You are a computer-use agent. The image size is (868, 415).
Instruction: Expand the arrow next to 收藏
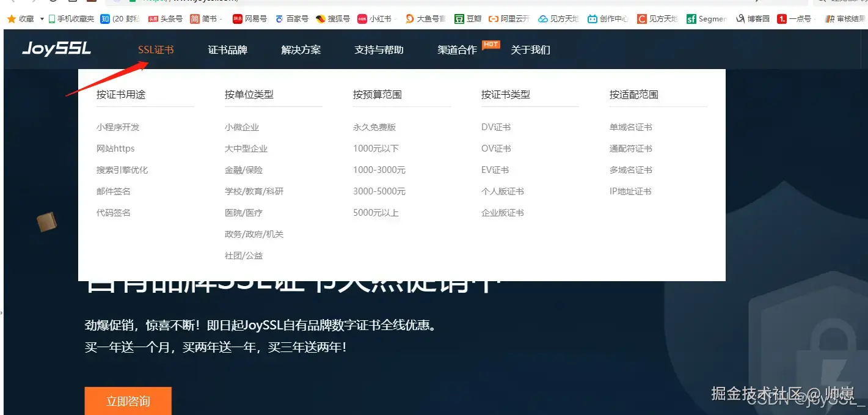[42, 19]
